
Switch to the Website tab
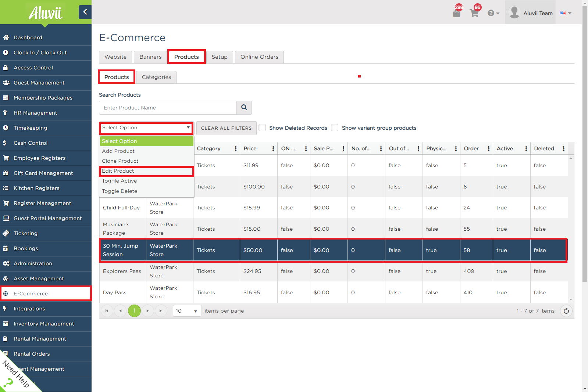[115, 57]
